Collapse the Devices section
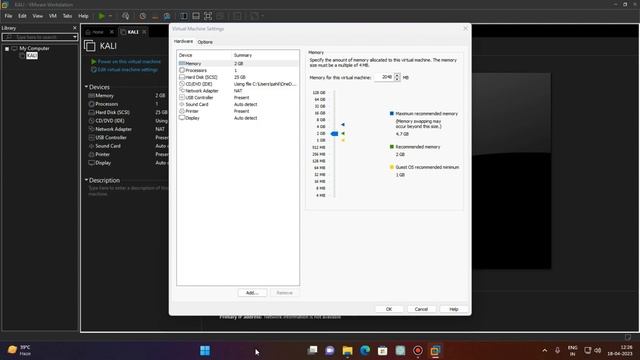The height and width of the screenshot is (360, 640). pyautogui.click(x=86, y=87)
